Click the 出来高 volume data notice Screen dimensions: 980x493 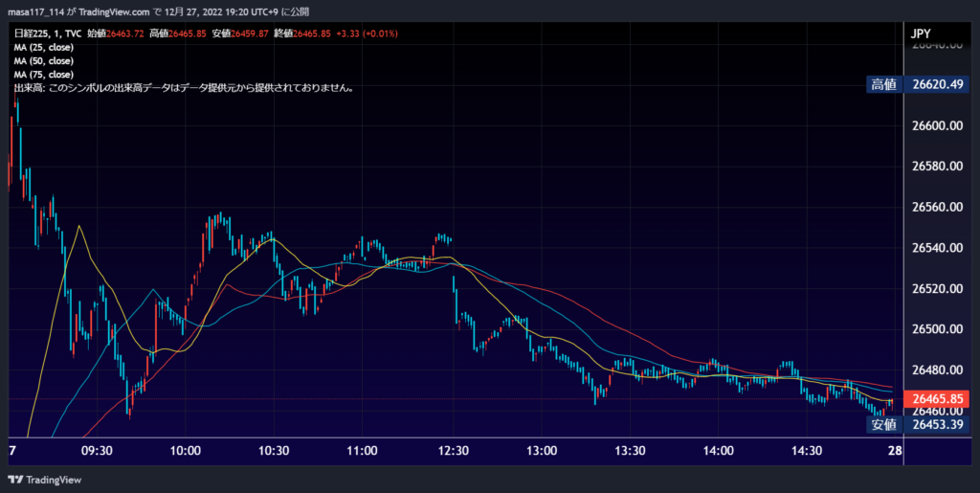(185, 89)
